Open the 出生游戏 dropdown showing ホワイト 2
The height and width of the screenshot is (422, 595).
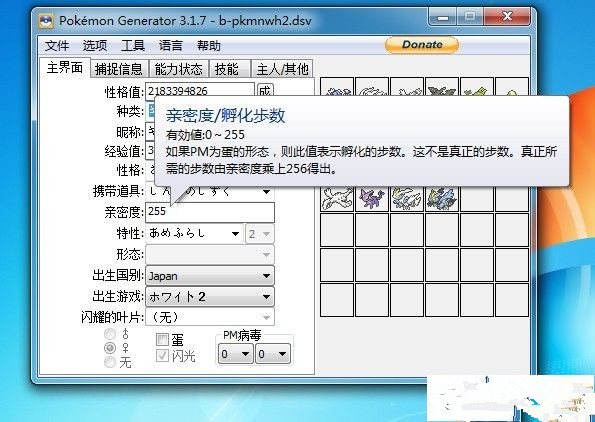coord(210,297)
